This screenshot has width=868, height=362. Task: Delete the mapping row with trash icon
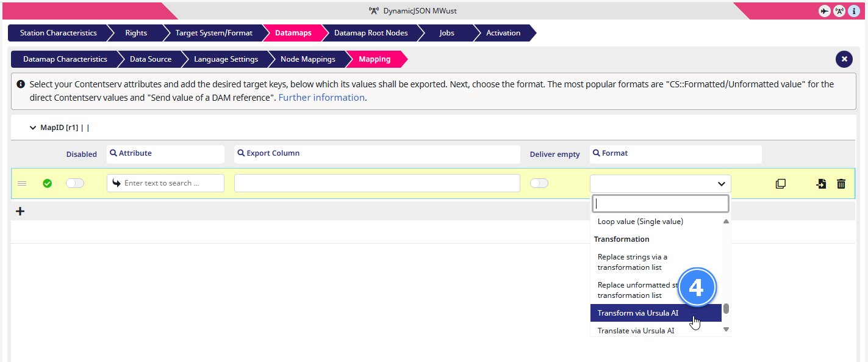pyautogui.click(x=841, y=184)
